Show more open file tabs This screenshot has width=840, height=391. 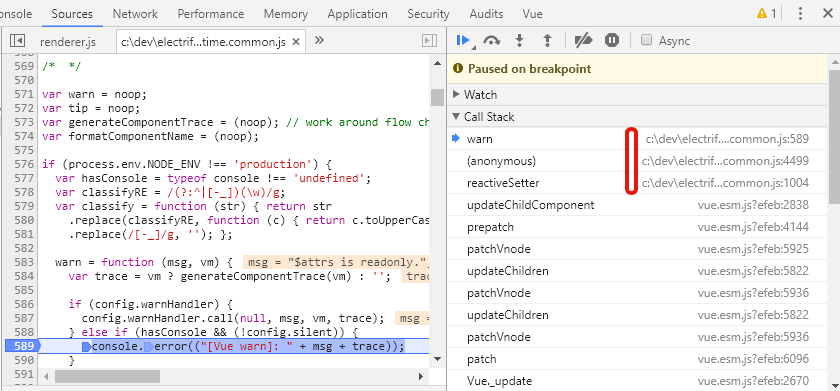pyautogui.click(x=319, y=40)
